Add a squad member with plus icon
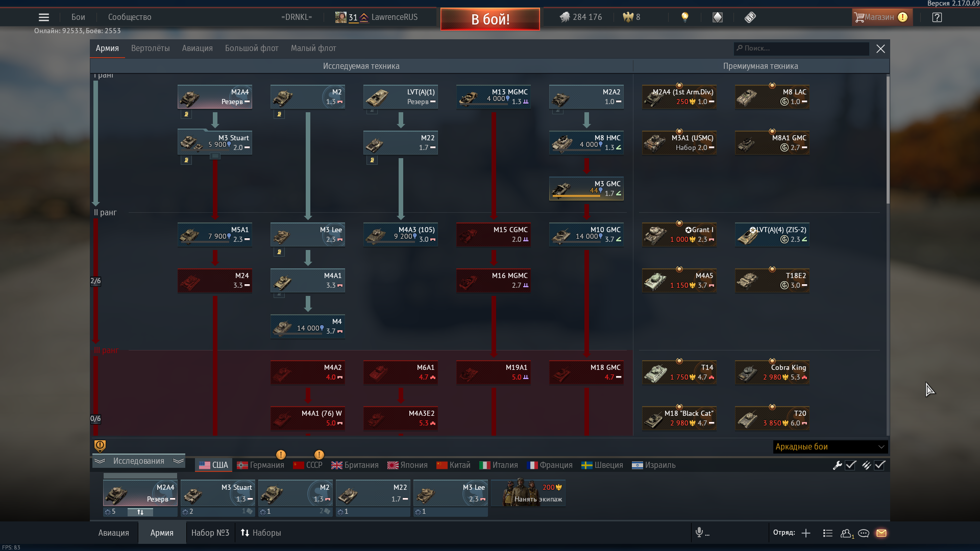This screenshot has width=980, height=551. 806,533
